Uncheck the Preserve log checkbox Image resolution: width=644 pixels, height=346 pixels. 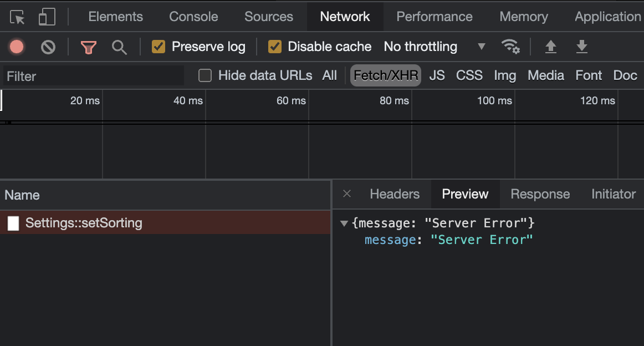tap(159, 47)
